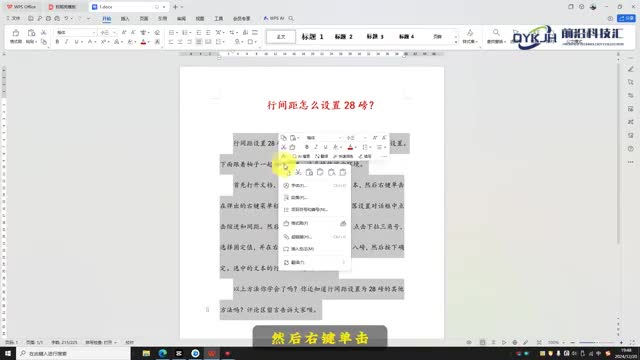Viewport: 640px width, 360px height.
Task: Open Microsoft Edge from the taskbar
Action: pyautogui.click(x=162, y=353)
